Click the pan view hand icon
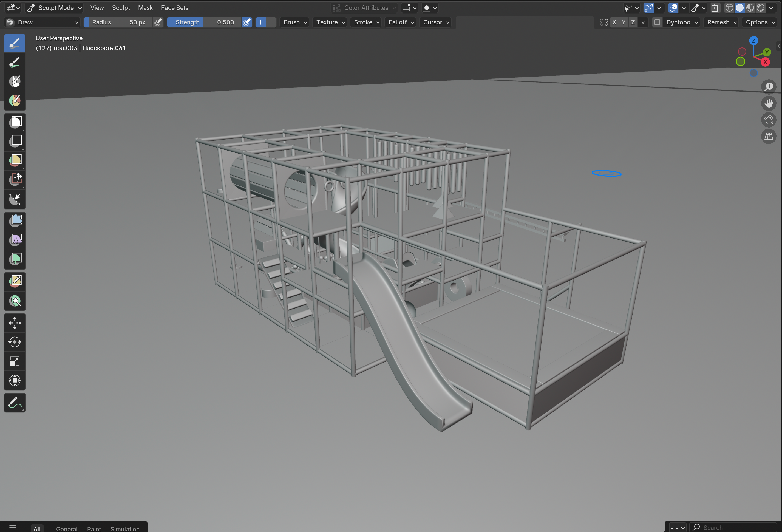Image resolution: width=782 pixels, height=532 pixels. [x=769, y=103]
